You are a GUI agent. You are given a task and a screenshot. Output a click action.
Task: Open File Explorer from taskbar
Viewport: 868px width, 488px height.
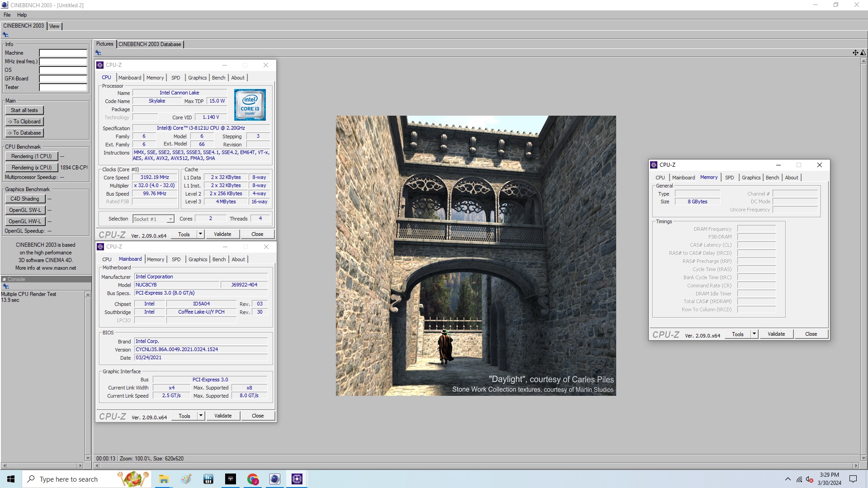164,479
